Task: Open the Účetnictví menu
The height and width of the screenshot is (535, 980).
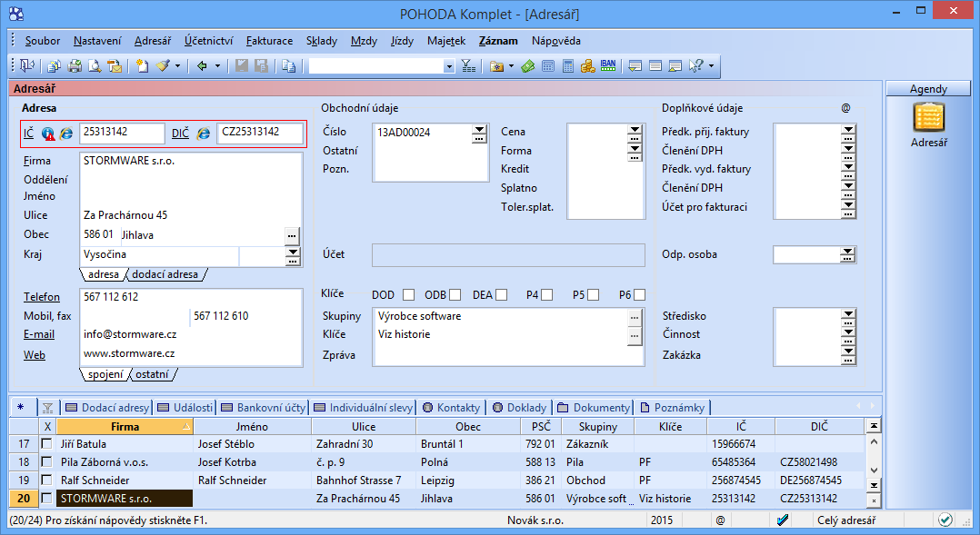Action: coord(209,41)
